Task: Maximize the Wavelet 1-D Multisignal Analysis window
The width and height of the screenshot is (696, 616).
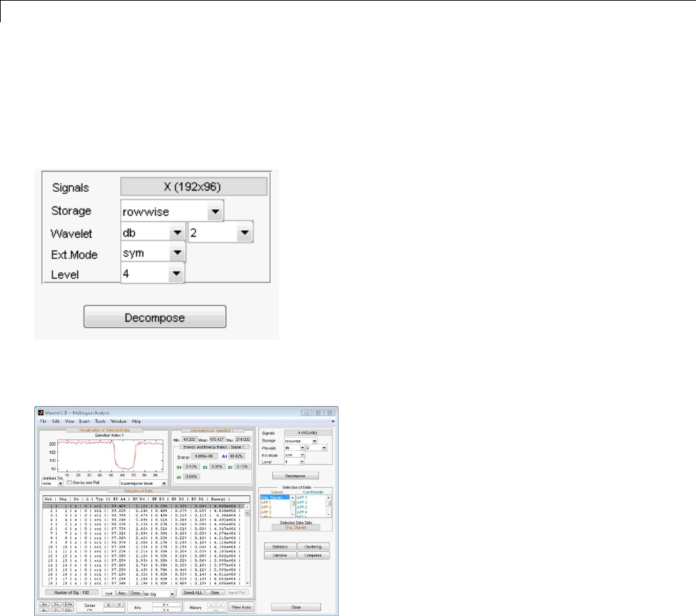Action: click(318, 412)
